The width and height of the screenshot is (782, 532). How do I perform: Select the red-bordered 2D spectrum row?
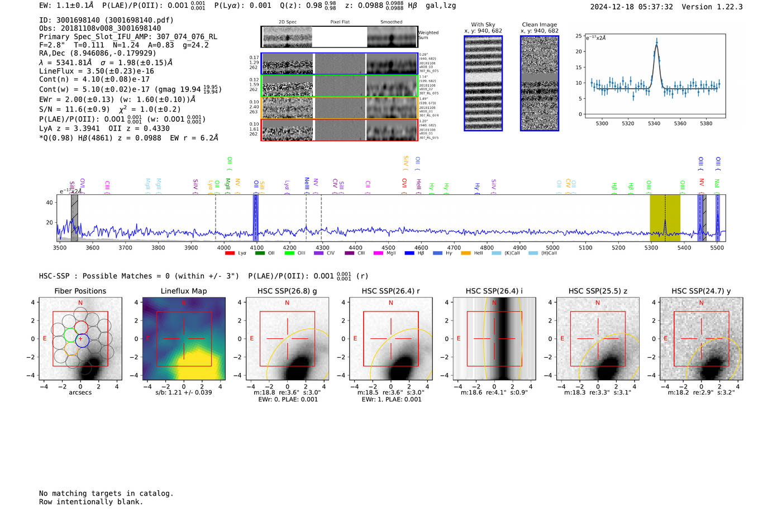(x=340, y=130)
